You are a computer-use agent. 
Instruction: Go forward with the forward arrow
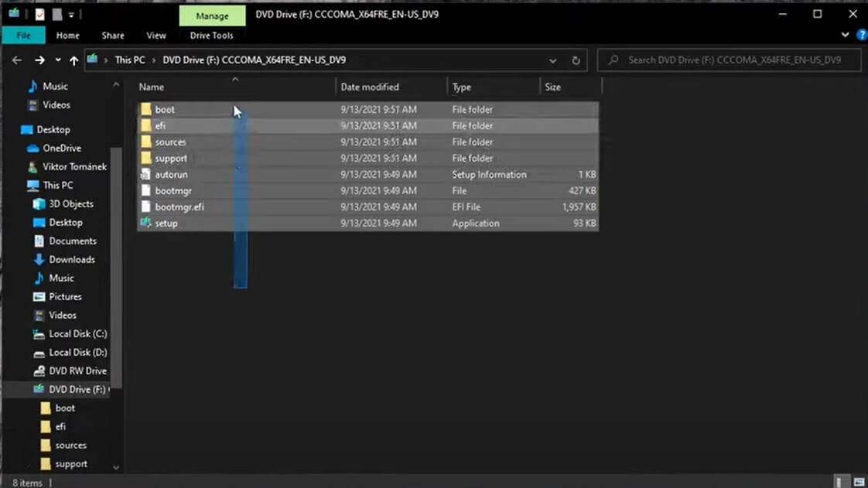(x=40, y=60)
